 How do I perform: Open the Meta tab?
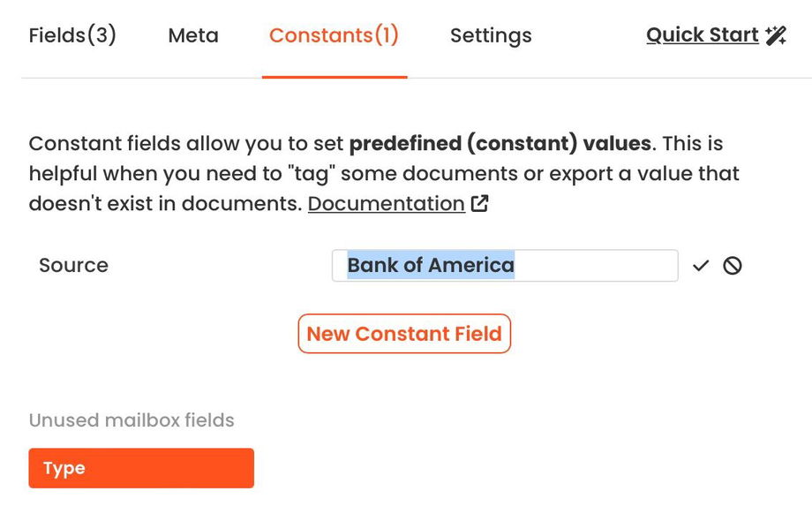point(193,36)
